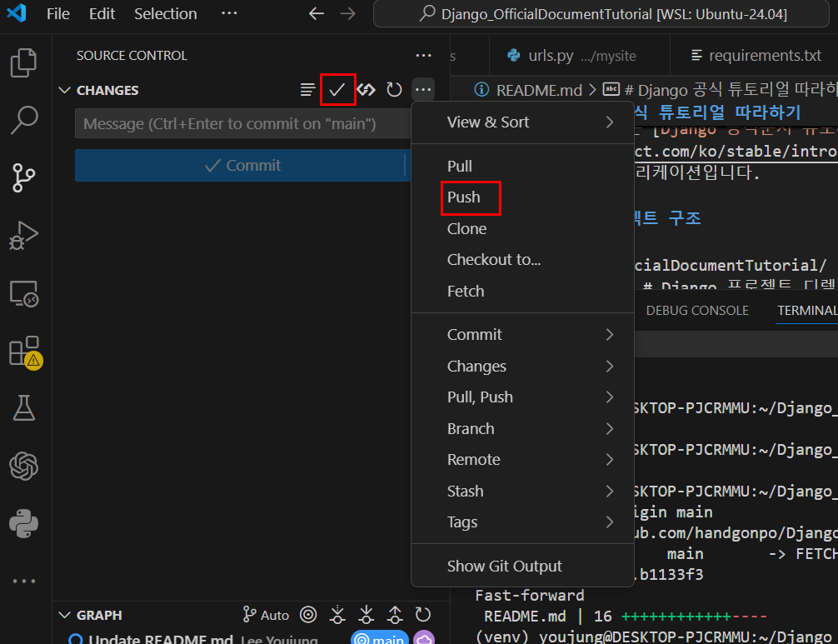The width and height of the screenshot is (838, 644).
Task: Refresh the Changes section
Action: [394, 90]
